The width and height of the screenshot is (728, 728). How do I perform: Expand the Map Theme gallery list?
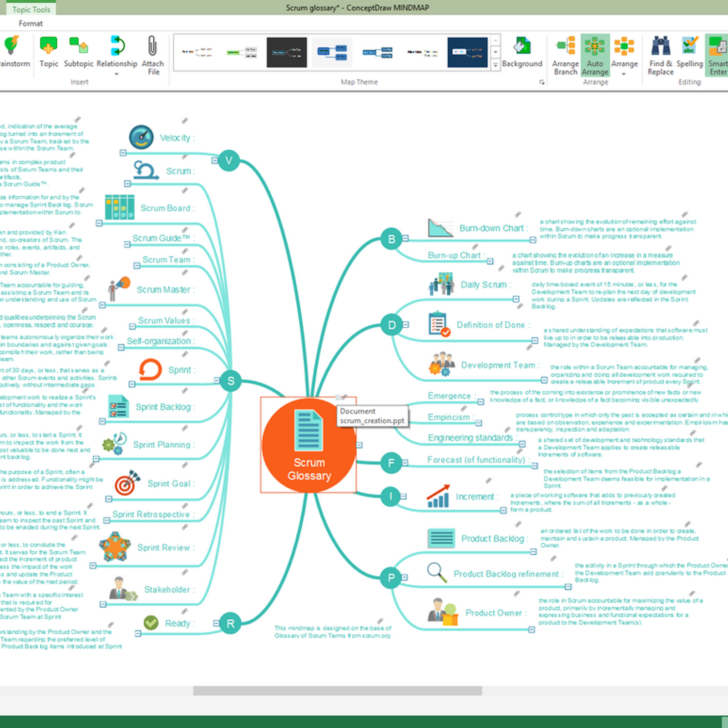pyautogui.click(x=495, y=65)
